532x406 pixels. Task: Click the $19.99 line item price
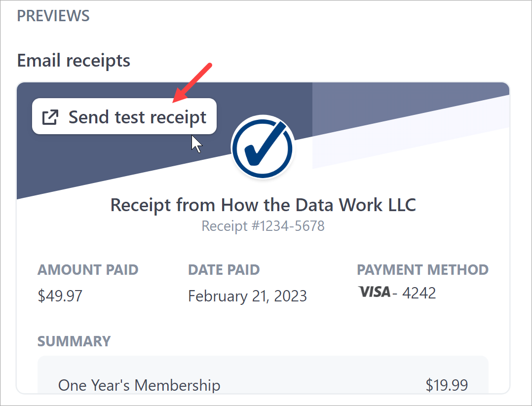point(447,385)
